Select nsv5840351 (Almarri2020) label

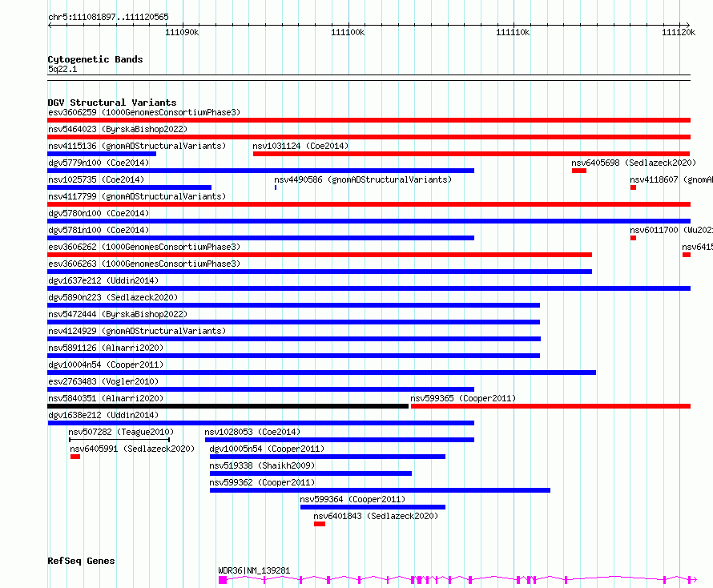[106, 398]
